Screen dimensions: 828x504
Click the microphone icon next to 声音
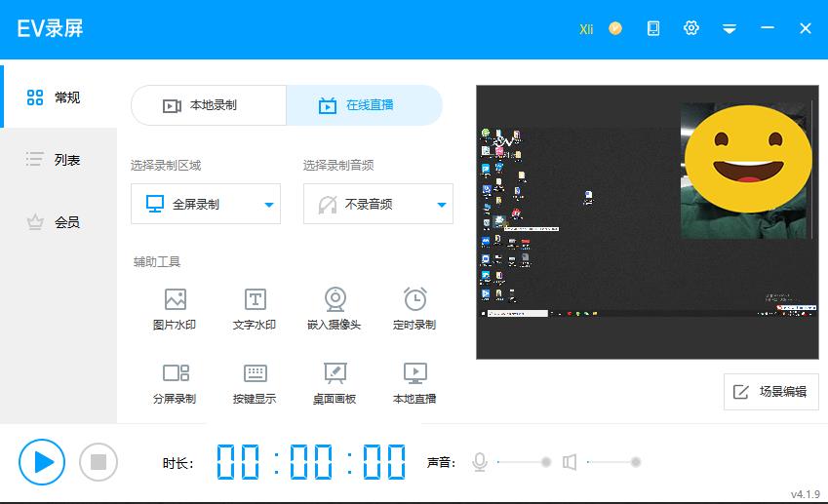click(480, 462)
